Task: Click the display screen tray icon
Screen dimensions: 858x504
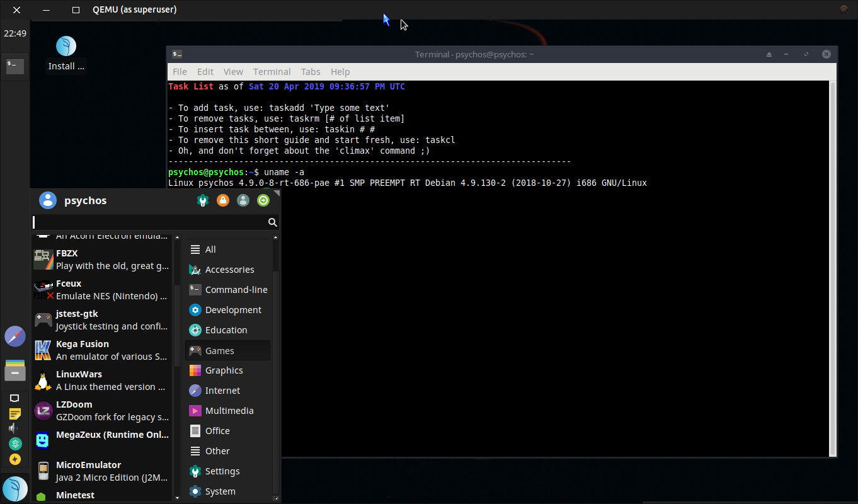Action: tap(14, 398)
